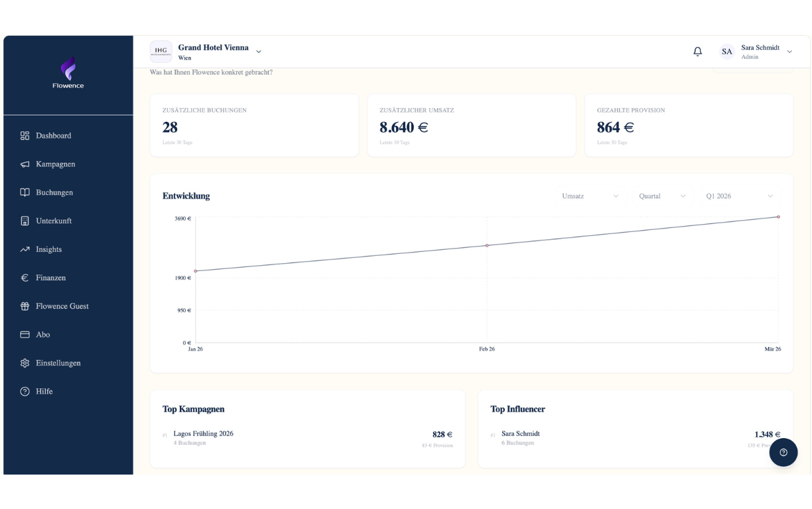Screen dimensions: 812x509
Task: Open the floating help bubble button
Action: (x=783, y=453)
